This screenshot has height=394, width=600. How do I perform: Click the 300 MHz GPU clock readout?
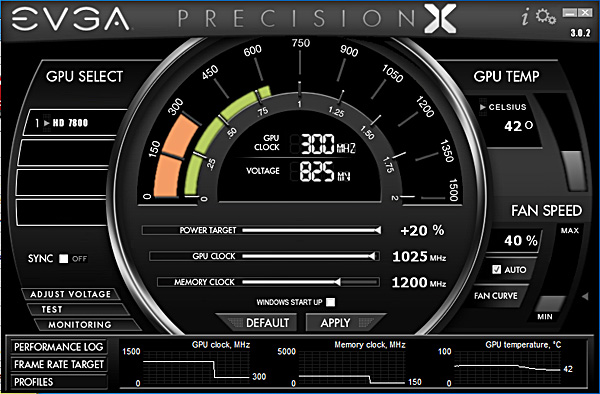pos(328,144)
